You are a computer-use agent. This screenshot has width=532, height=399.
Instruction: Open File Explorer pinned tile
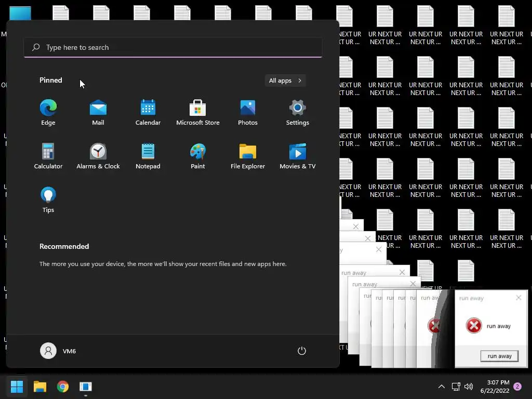(x=248, y=156)
